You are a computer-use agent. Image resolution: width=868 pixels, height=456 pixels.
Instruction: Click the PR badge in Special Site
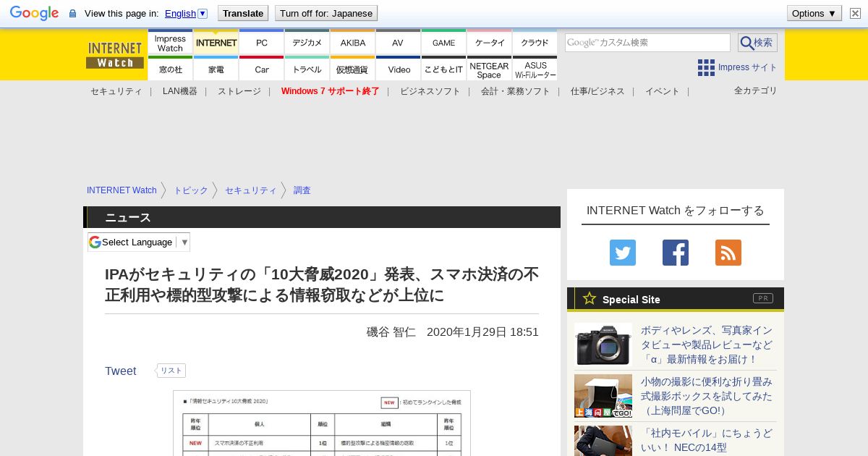coord(763,298)
